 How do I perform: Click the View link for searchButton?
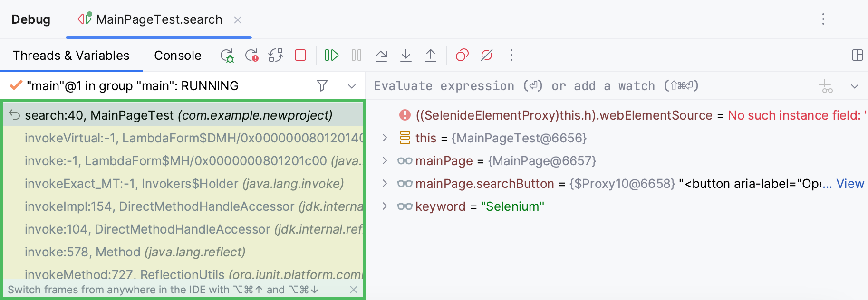850,184
